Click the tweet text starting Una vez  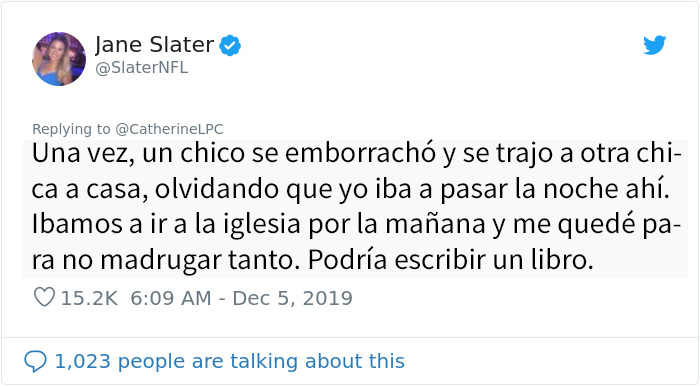pyautogui.click(x=355, y=208)
